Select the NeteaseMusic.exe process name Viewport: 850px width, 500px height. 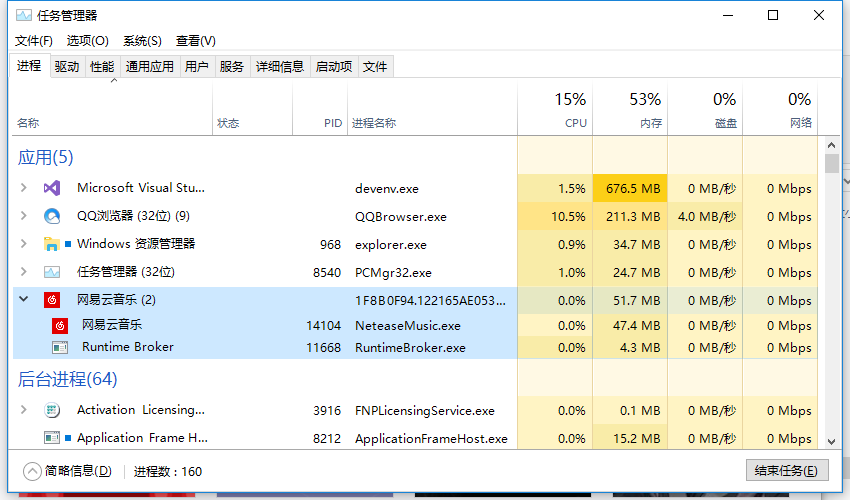point(408,326)
